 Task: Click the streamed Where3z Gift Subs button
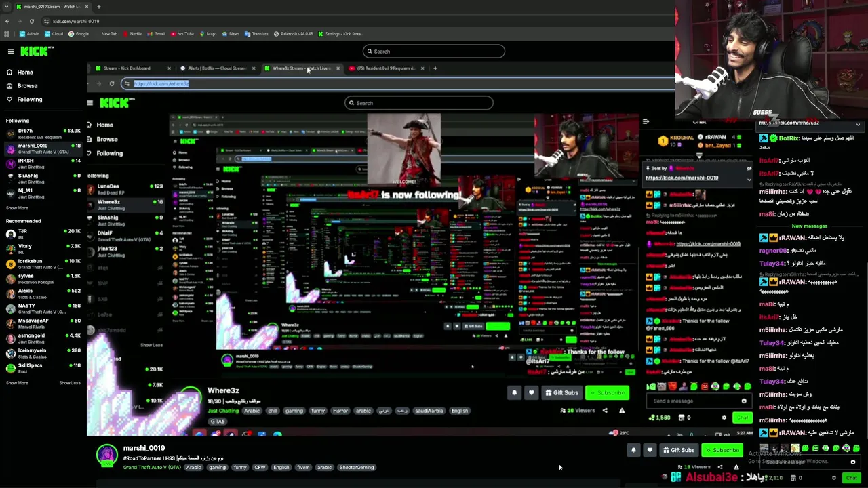(561, 393)
